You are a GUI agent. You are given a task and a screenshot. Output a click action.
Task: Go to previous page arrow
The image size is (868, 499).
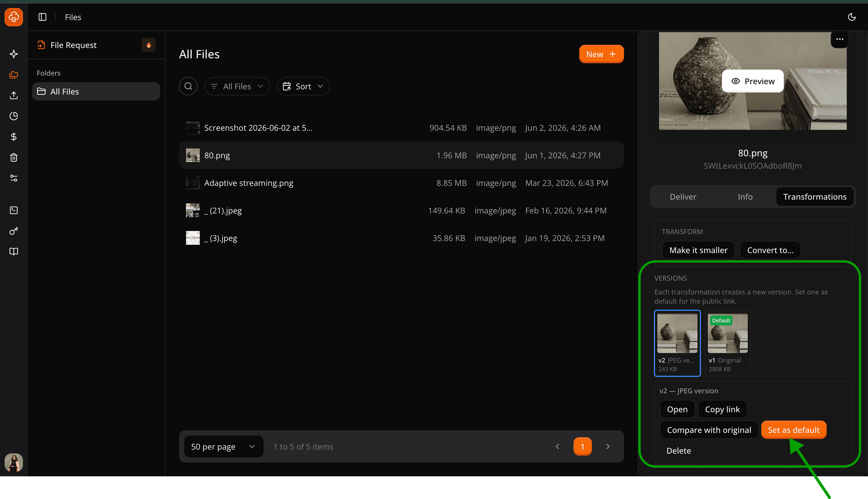pos(557,447)
